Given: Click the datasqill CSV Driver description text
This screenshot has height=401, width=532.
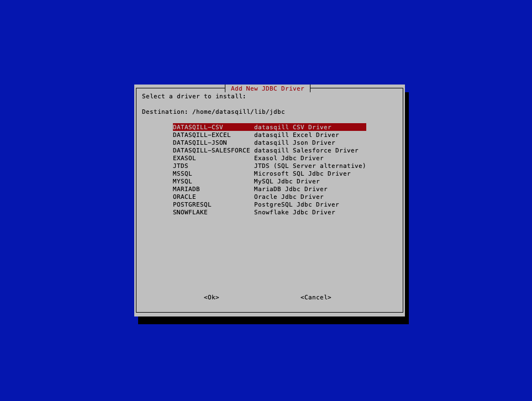Looking at the screenshot, I should pos(288,126).
